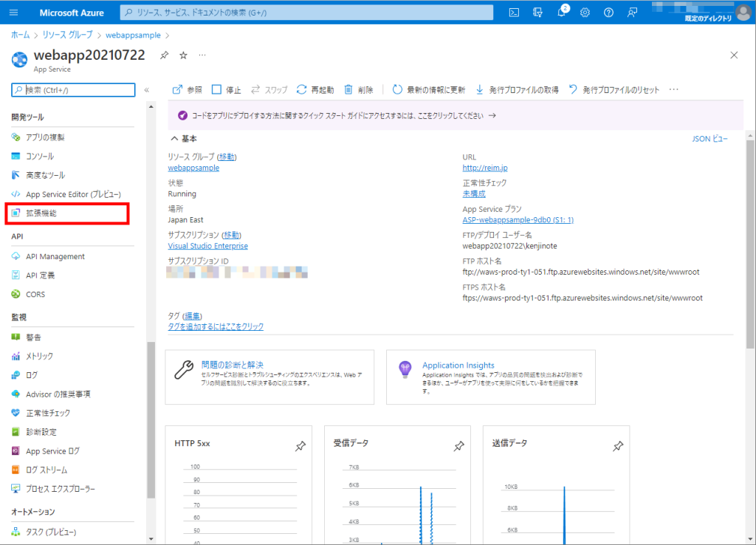Viewport: 756px width, 545px height.
Task: Click 未構成 health check link
Action: pyautogui.click(x=474, y=194)
